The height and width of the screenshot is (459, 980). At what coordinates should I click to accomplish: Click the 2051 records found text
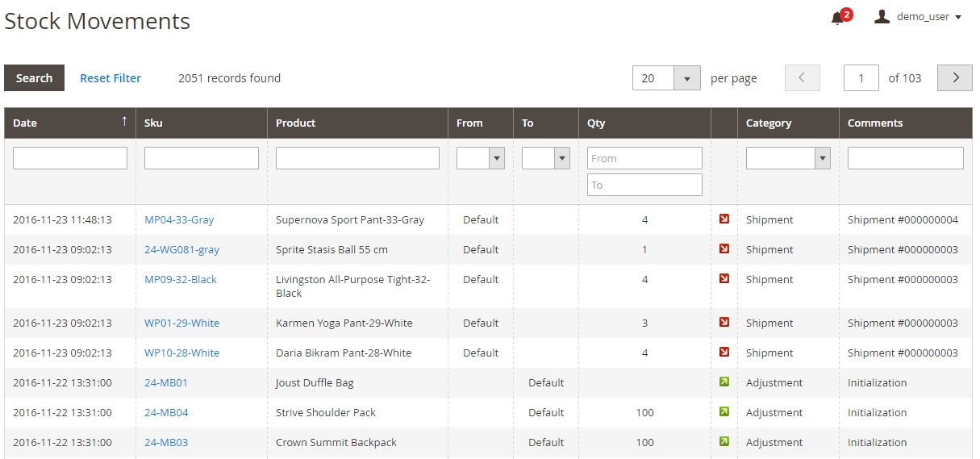pos(229,78)
